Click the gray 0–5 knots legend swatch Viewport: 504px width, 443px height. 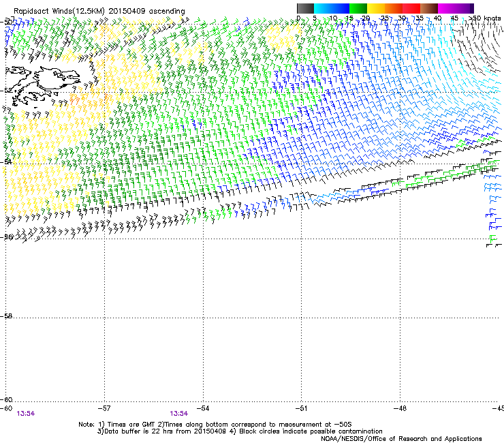pos(305,8)
